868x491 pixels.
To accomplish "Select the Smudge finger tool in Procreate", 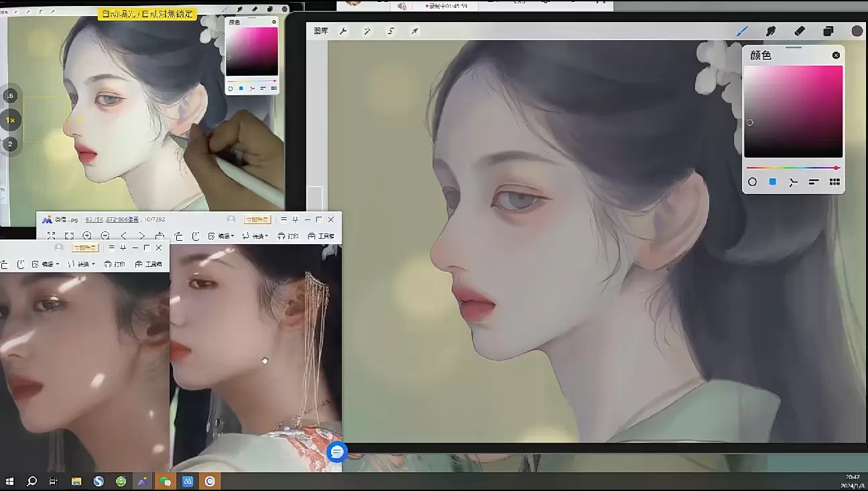I will (x=771, y=31).
